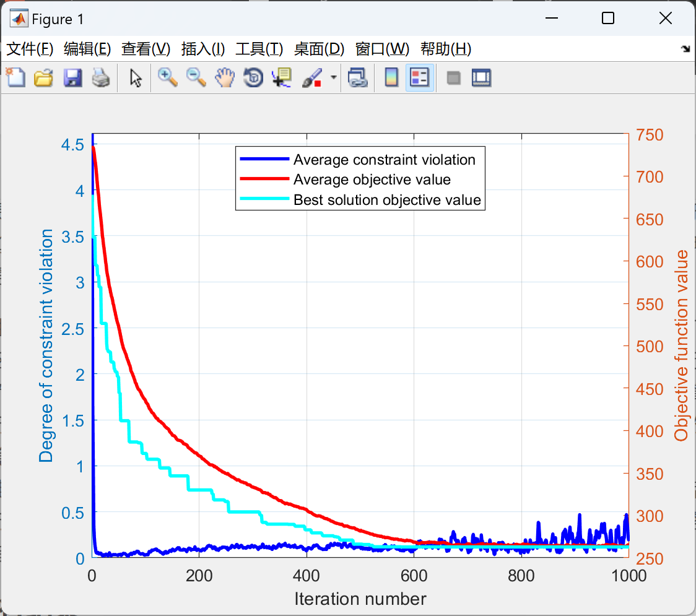Click the cyan legend line sample

pyautogui.click(x=264, y=199)
